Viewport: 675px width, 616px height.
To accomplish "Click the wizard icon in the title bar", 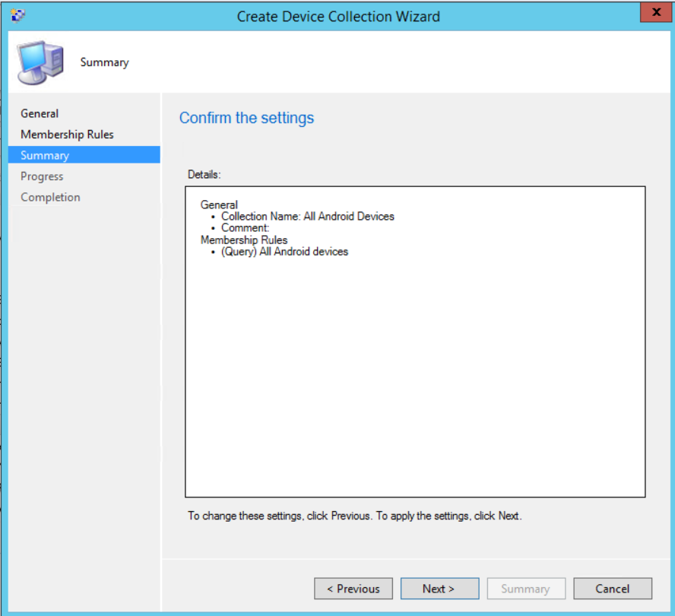I will click(x=17, y=15).
